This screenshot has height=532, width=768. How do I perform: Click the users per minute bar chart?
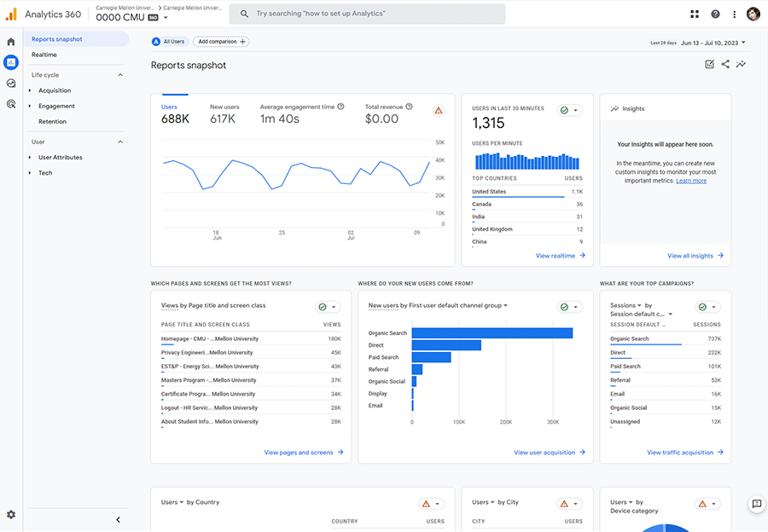click(527, 161)
